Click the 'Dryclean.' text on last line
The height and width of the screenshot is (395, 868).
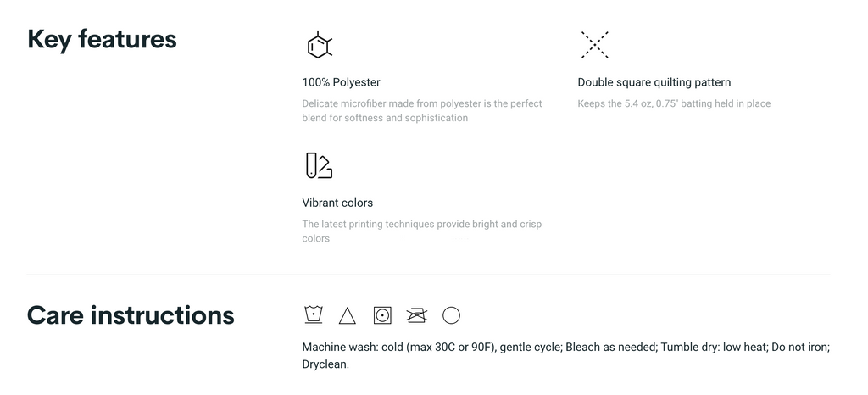[325, 364]
